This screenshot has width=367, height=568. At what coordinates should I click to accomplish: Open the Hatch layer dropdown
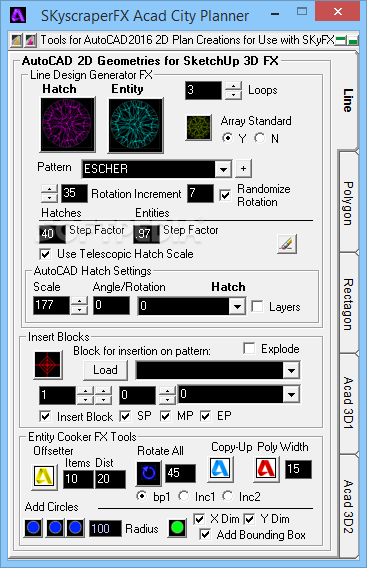click(x=237, y=306)
